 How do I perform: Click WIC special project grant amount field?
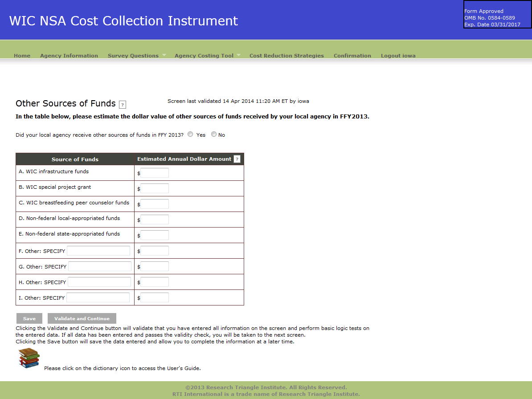point(155,188)
